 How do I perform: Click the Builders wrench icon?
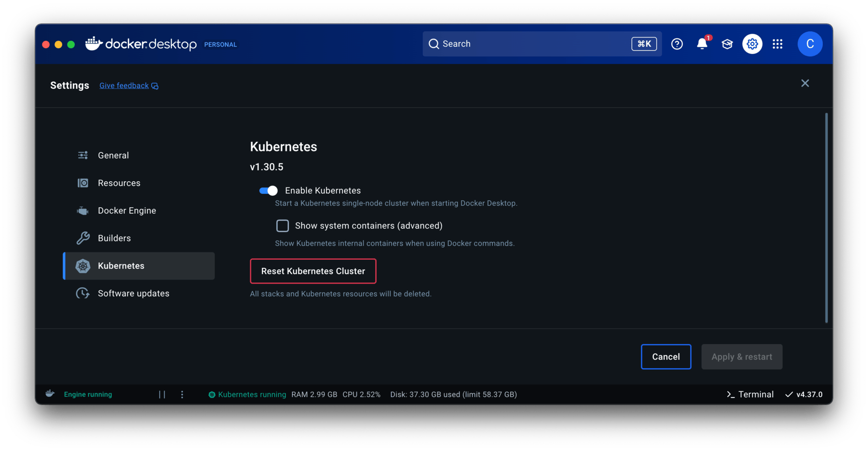click(83, 238)
